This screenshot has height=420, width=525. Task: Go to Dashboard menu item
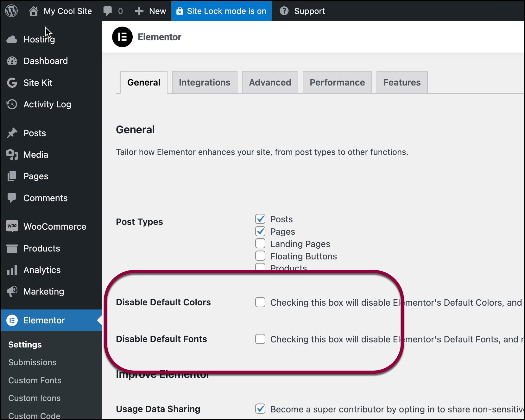pyautogui.click(x=46, y=61)
